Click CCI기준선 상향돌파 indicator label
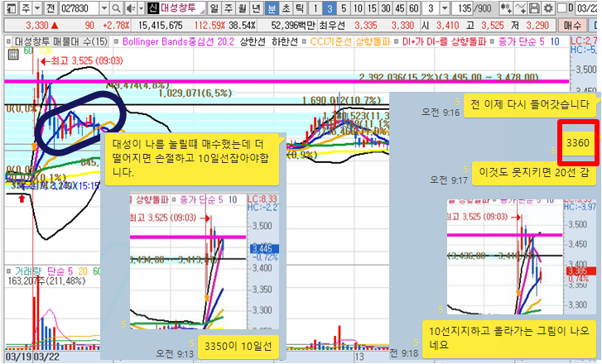The height and width of the screenshot is (364, 602). coord(350,41)
